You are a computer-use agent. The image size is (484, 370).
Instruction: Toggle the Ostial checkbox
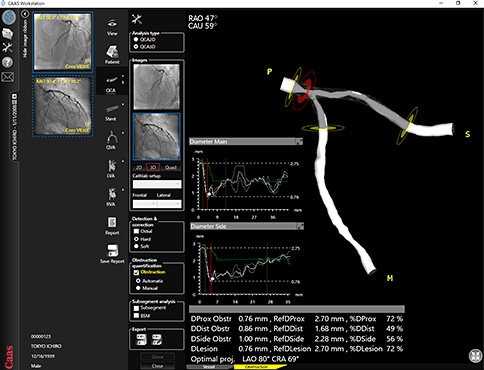click(x=136, y=231)
